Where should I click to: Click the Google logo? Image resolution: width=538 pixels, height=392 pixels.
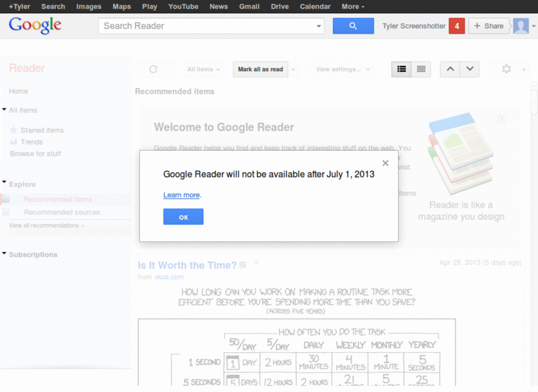pyautogui.click(x=35, y=26)
